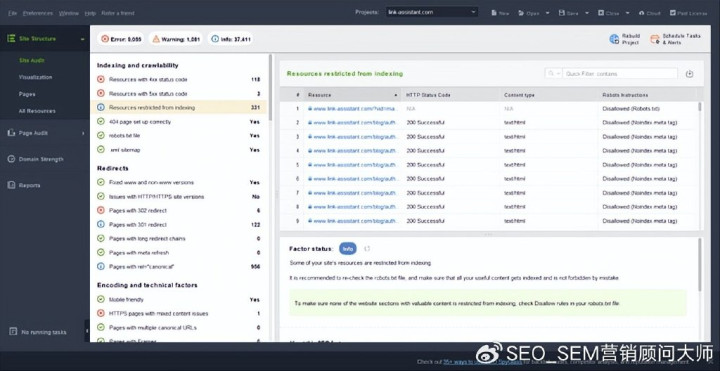Select Resources with 4xx status code
Image resolution: width=720 pixels, height=371 pixels.
click(179, 79)
